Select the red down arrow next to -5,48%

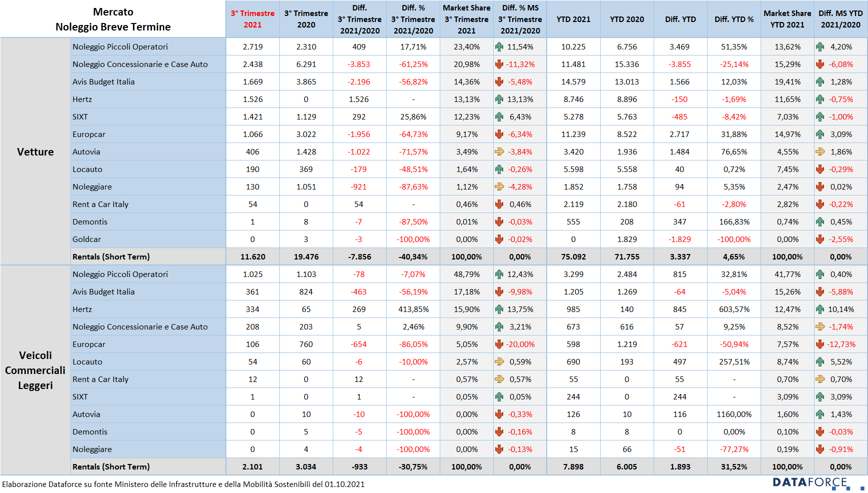point(499,82)
